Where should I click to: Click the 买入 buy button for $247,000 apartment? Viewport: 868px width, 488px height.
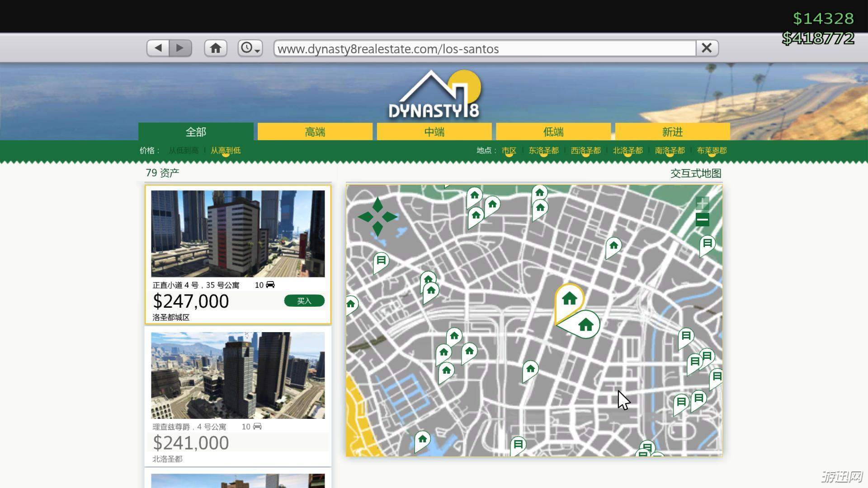point(304,301)
